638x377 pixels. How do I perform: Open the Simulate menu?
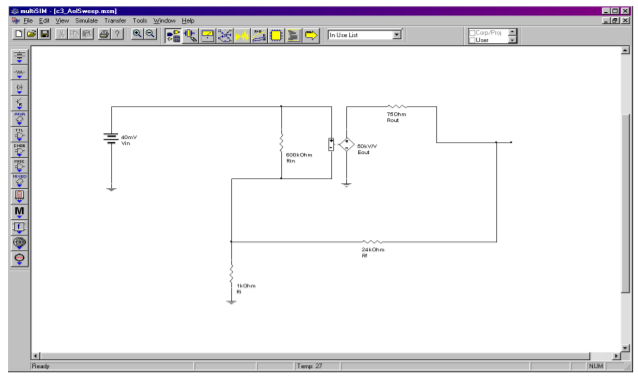point(86,21)
